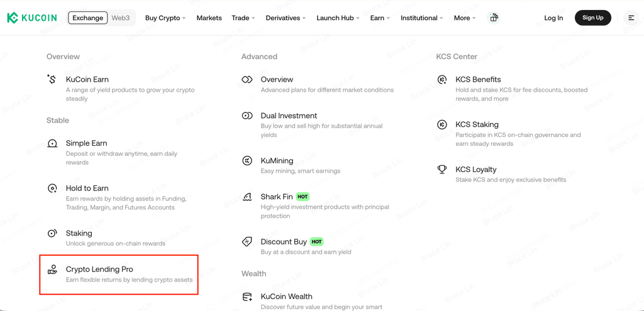Image resolution: width=644 pixels, height=311 pixels.
Task: Click the KuCoin Earn dollar icon
Action: click(x=52, y=79)
